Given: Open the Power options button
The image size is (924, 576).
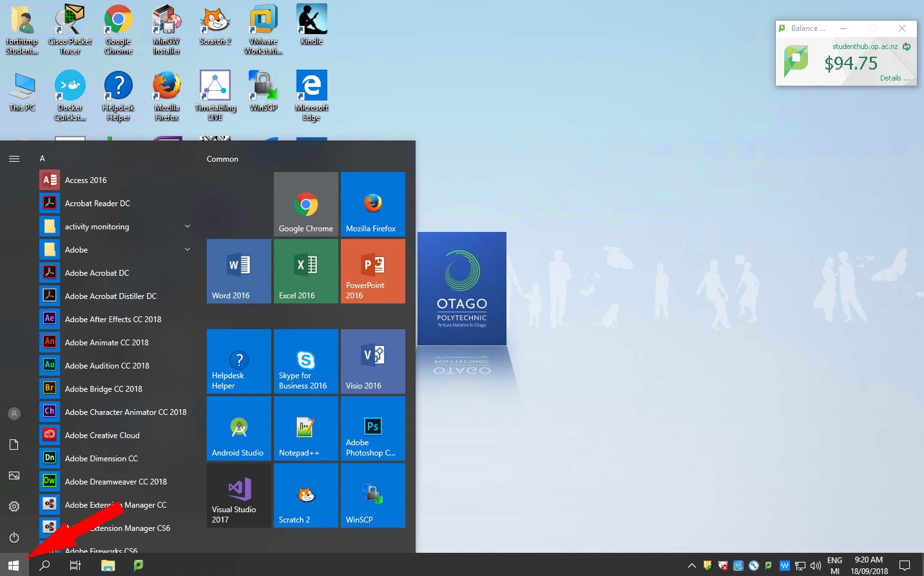Looking at the screenshot, I should (x=14, y=537).
